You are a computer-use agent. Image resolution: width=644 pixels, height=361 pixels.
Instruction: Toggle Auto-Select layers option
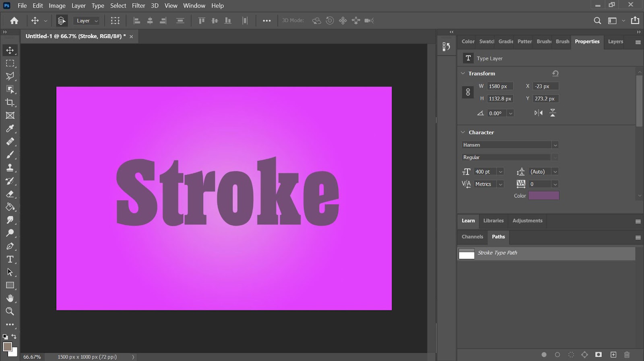62,21
